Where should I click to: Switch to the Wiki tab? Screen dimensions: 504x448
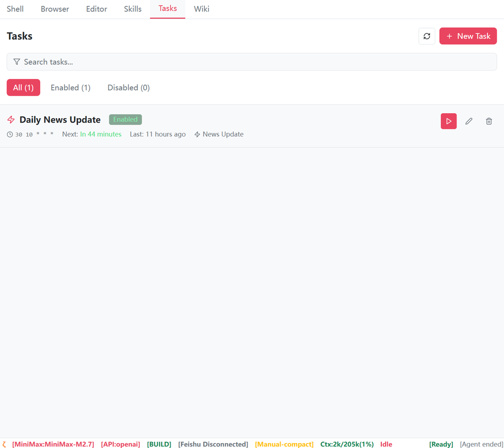point(202,8)
